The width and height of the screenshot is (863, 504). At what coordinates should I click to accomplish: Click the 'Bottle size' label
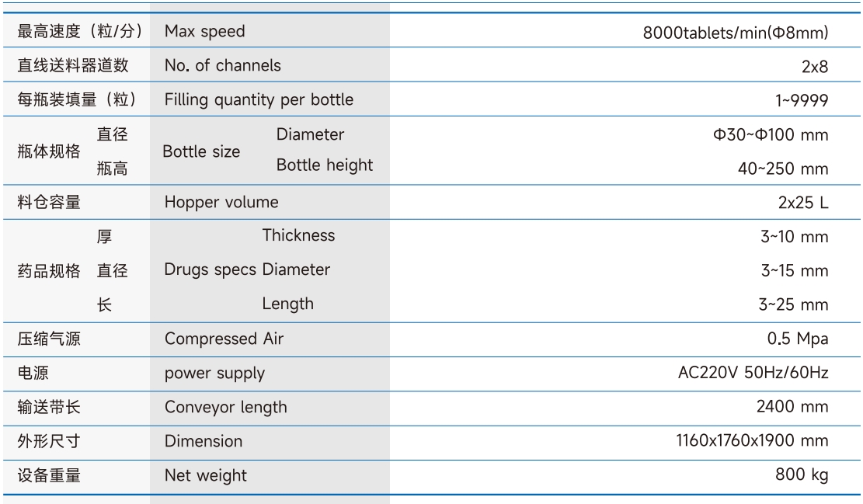pos(201,151)
